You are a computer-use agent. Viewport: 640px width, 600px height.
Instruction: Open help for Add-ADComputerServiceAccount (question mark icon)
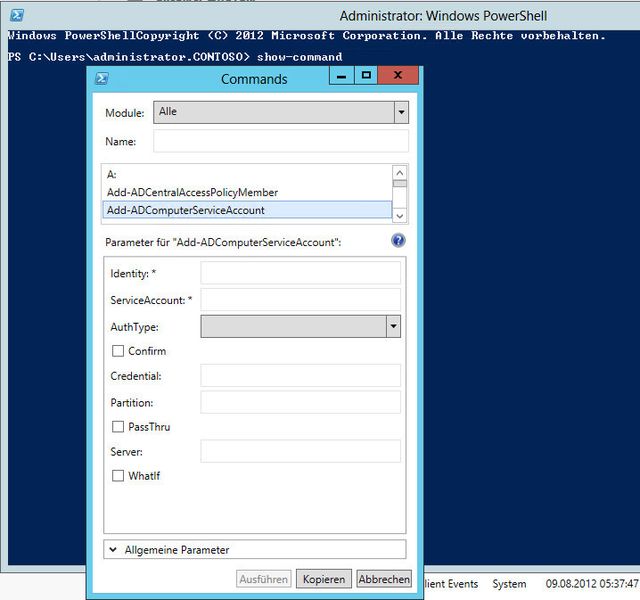pyautogui.click(x=398, y=241)
